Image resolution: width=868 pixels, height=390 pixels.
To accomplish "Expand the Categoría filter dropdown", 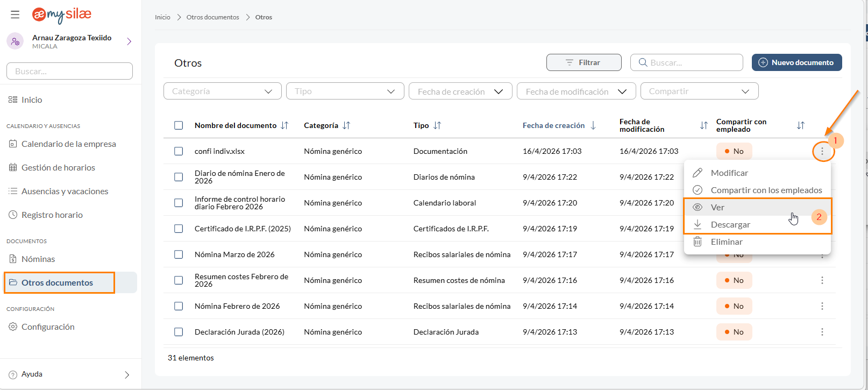I will point(222,91).
